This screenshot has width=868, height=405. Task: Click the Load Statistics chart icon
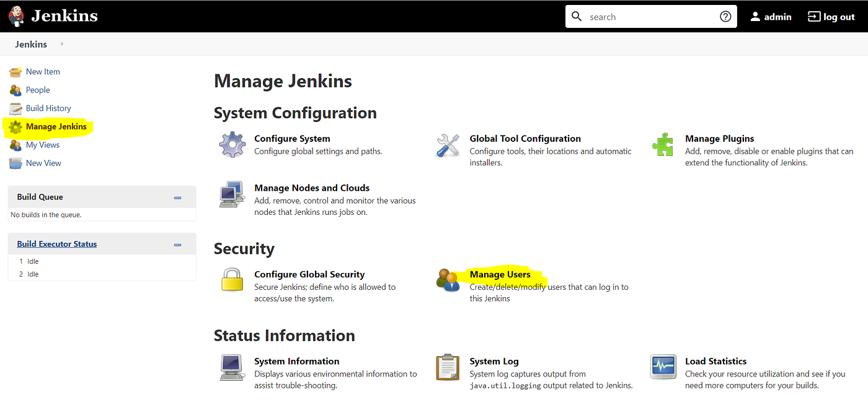coord(663,367)
